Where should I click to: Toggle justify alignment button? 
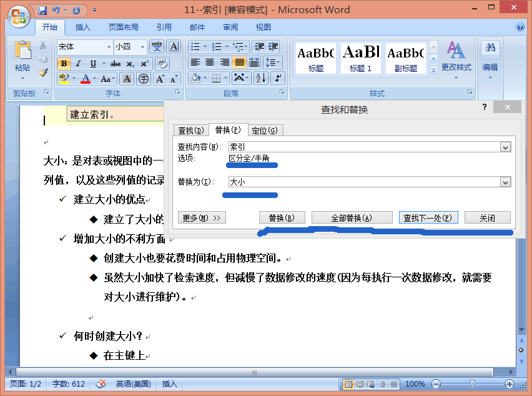coord(239,62)
